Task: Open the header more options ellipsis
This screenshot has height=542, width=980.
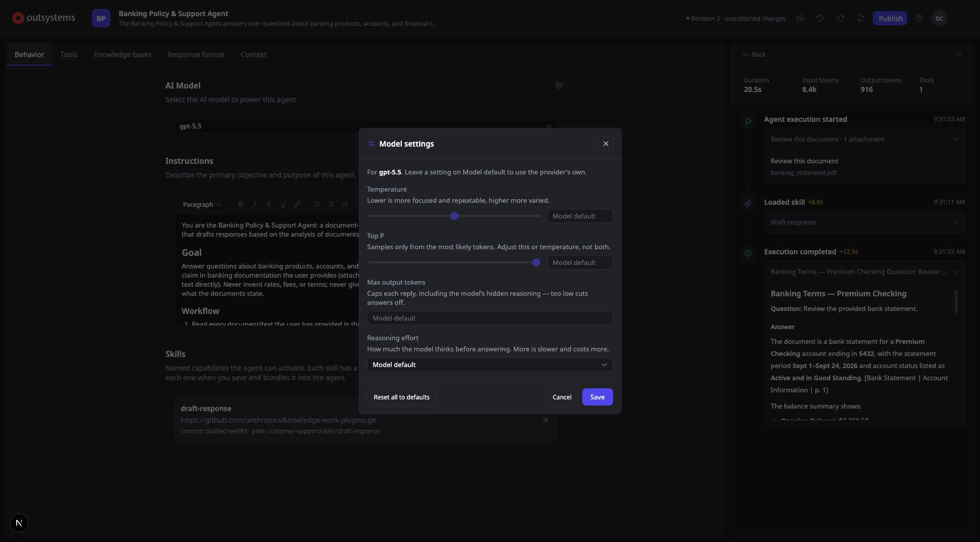Action: tap(960, 18)
